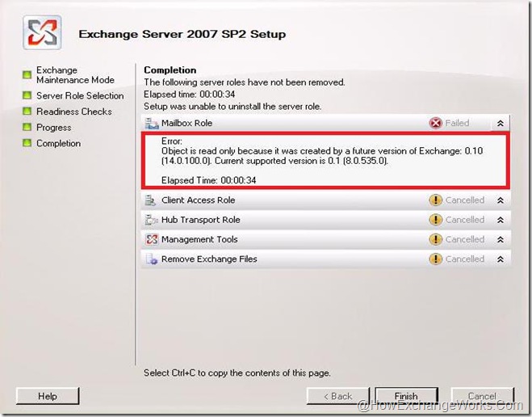The width and height of the screenshot is (532, 417).
Task: Click green square beside Progress
Action: click(27, 127)
